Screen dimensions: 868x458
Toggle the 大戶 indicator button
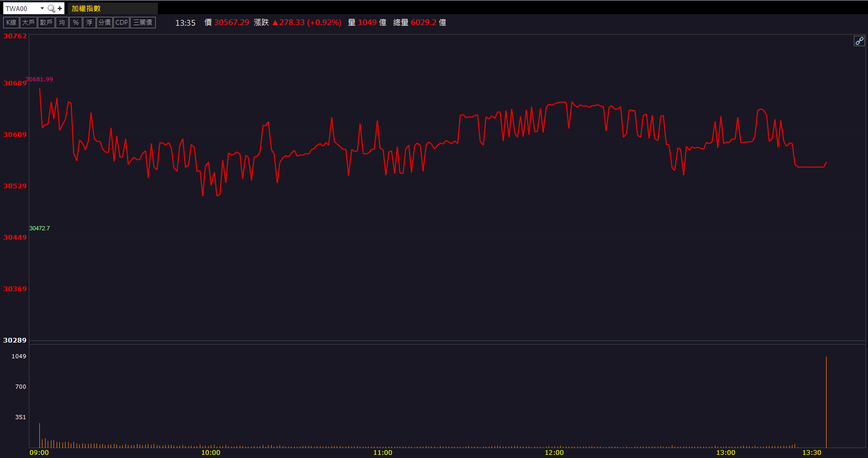28,23
